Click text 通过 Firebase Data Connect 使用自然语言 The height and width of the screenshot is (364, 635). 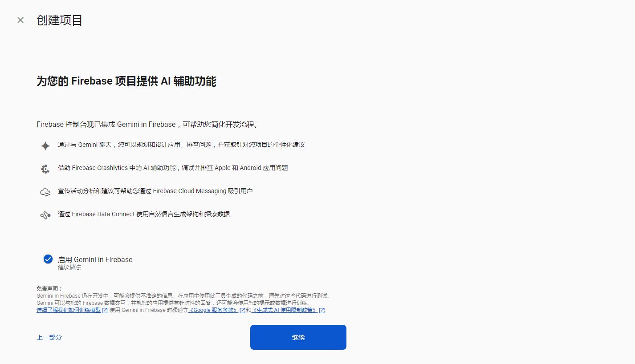click(144, 214)
